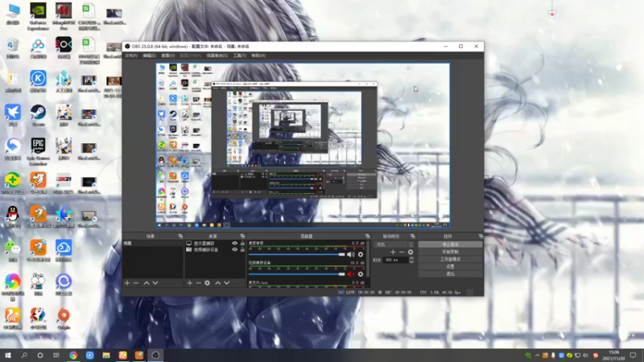Select the WeChat desktop shortcut

pos(13,250)
